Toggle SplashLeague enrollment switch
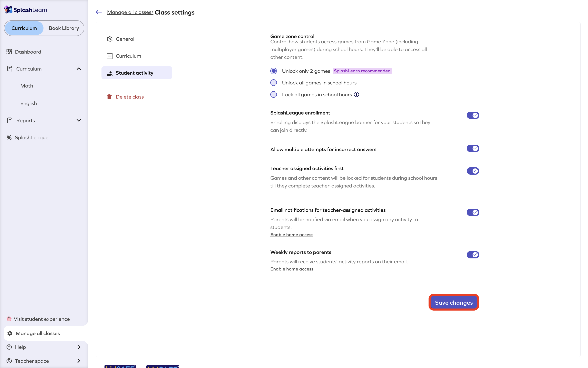Viewport: 588px width, 368px height. tap(473, 115)
